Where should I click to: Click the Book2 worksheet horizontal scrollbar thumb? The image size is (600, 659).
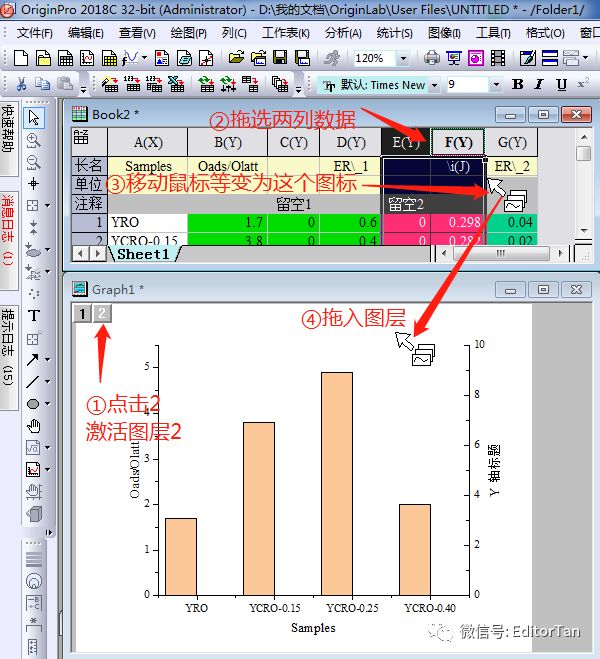[x=501, y=253]
